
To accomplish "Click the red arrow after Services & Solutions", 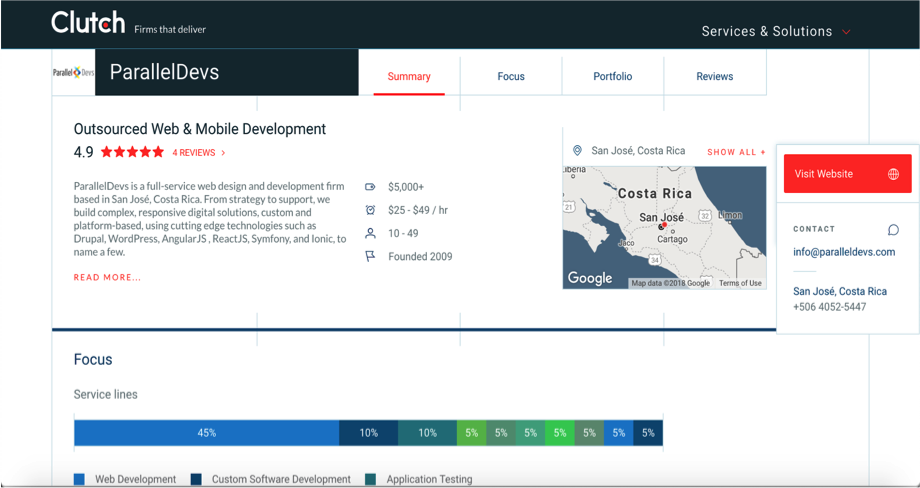I will point(846,32).
